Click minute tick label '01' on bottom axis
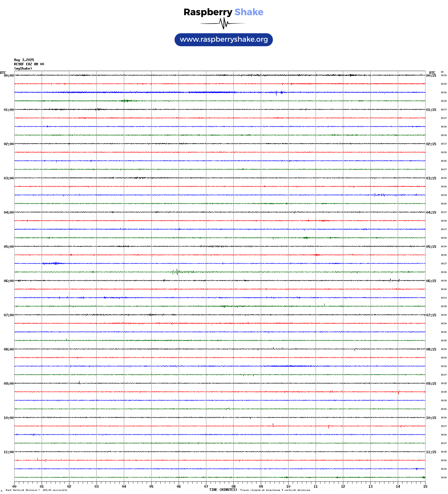 tap(42, 487)
